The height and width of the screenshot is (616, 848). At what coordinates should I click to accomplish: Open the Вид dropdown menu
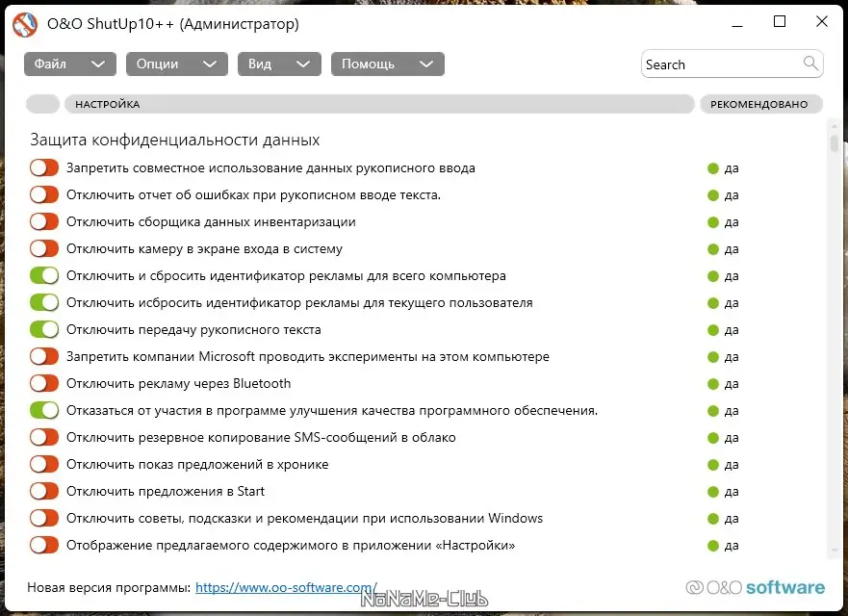278,64
